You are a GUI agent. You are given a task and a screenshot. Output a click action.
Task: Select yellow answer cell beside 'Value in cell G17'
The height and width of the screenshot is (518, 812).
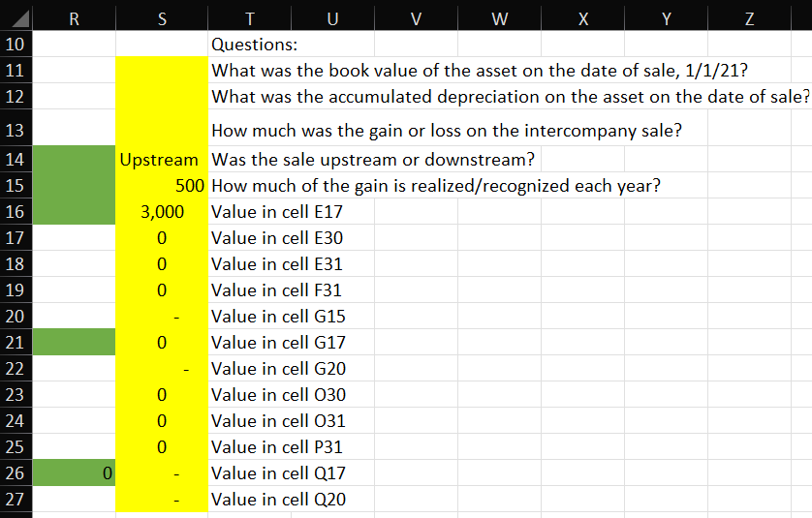(162, 342)
